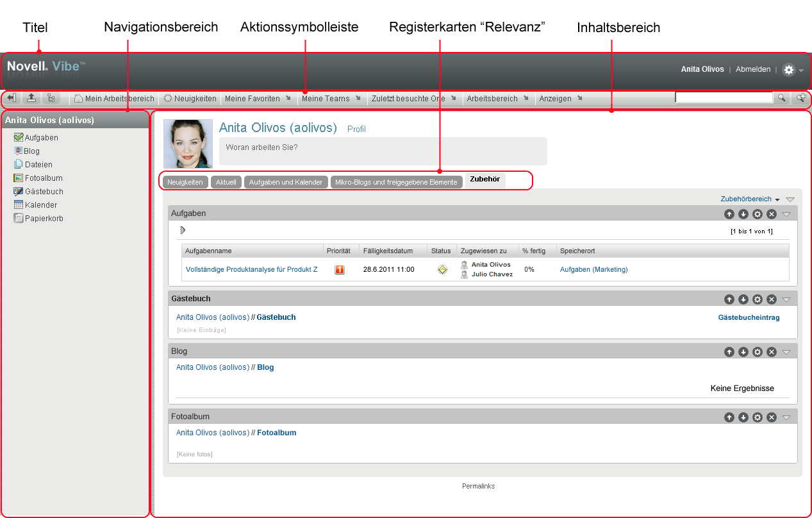Click Abmelden to sign out
The height and width of the screenshot is (518, 812).
753,69
